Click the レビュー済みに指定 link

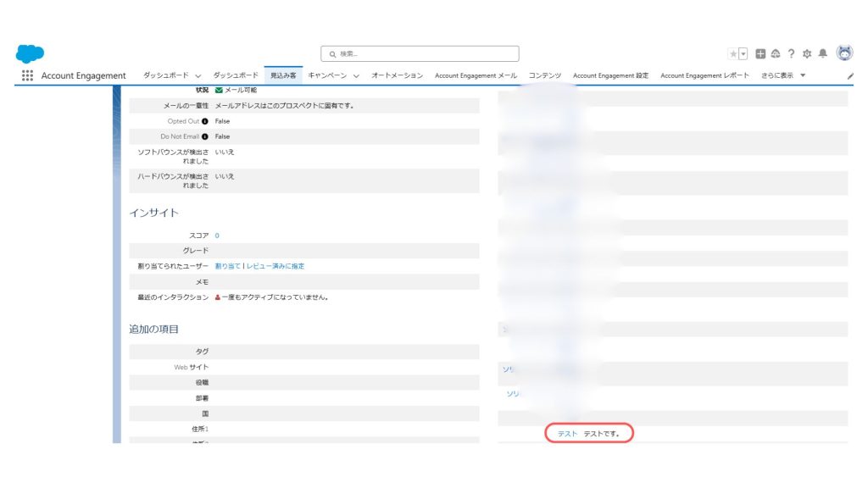[275, 266]
